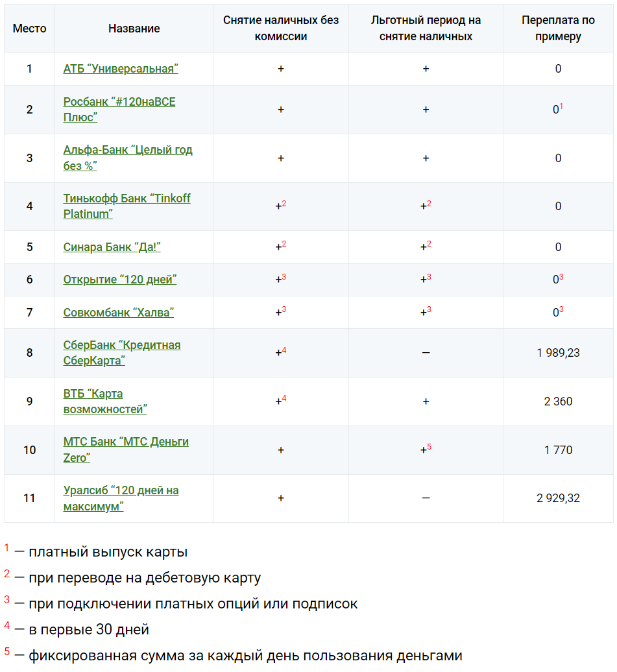The image size is (617, 672).
Task: Click Росбанк overpayment cell with footnote 1
Action: coord(558,109)
